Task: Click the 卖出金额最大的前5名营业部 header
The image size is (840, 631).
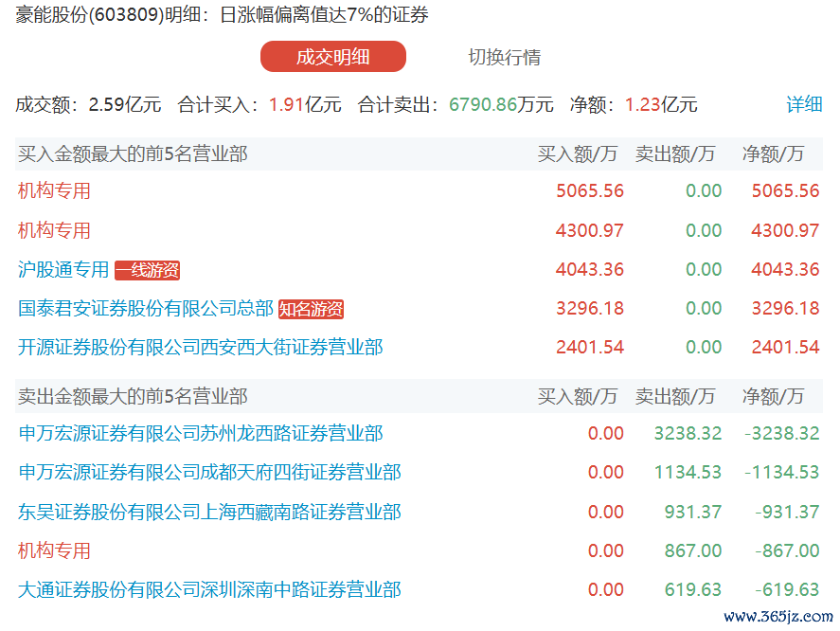Action: tap(133, 396)
